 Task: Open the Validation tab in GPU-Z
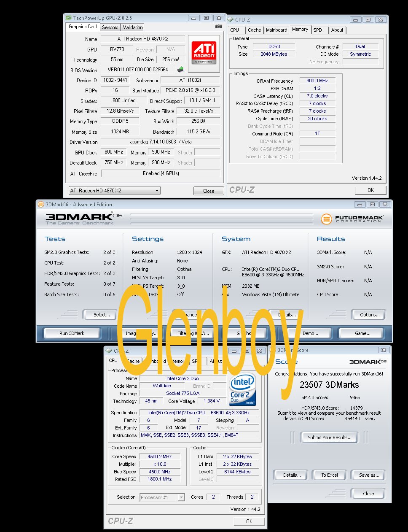tap(133, 27)
